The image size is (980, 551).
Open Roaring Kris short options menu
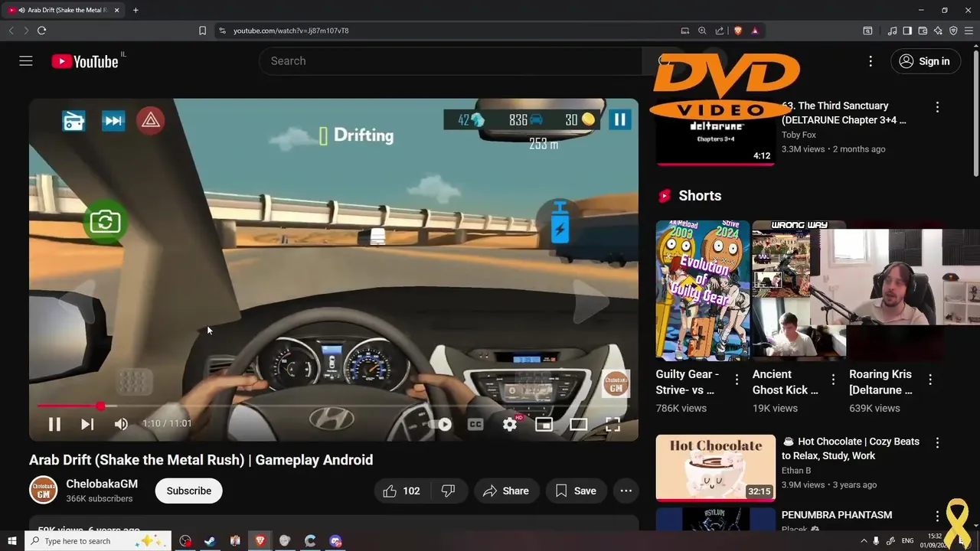pyautogui.click(x=930, y=380)
